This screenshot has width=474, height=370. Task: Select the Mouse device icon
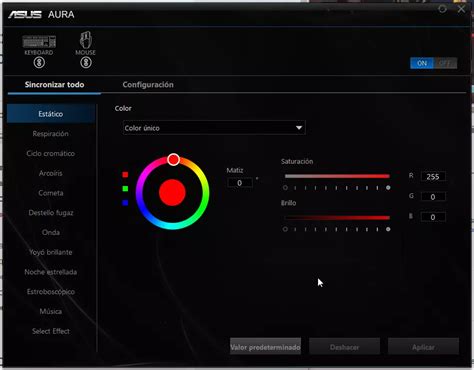click(x=86, y=40)
